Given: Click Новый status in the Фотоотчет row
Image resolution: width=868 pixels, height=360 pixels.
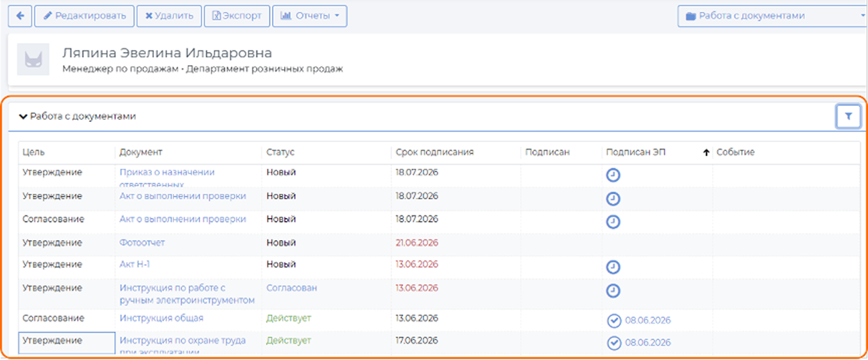Looking at the screenshot, I should [281, 242].
